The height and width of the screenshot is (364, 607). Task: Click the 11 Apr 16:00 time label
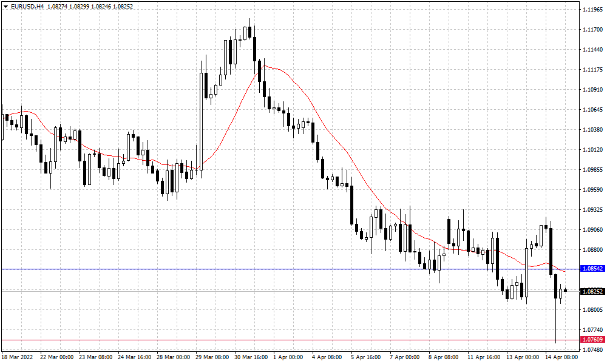pyautogui.click(x=484, y=357)
